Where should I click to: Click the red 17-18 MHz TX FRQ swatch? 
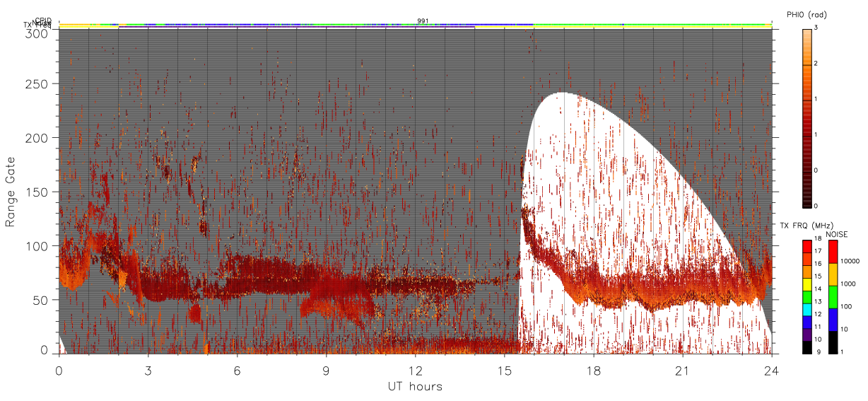(x=807, y=247)
